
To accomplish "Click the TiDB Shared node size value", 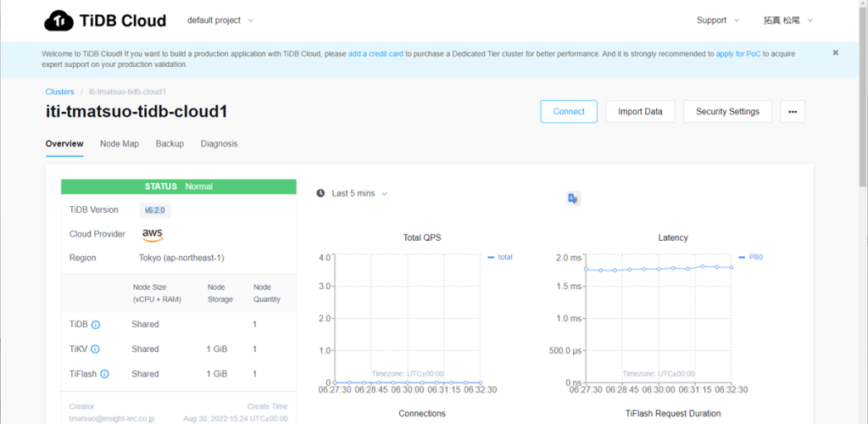I will [x=145, y=325].
